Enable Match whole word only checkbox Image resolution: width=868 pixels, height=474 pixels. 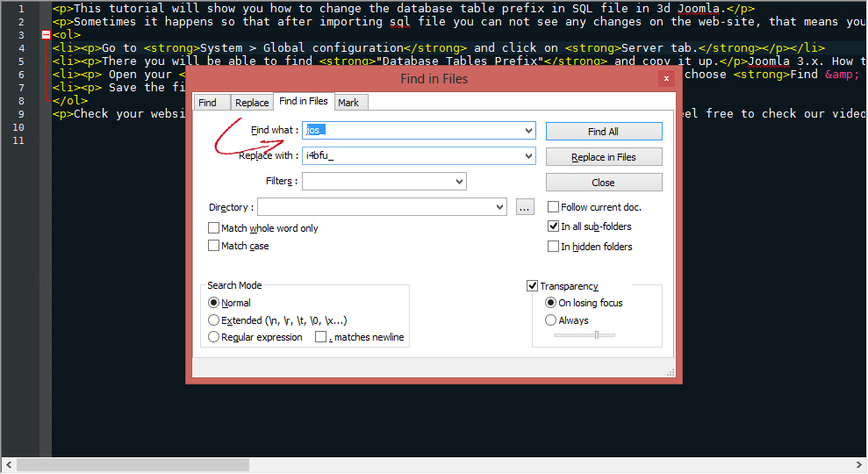click(214, 228)
